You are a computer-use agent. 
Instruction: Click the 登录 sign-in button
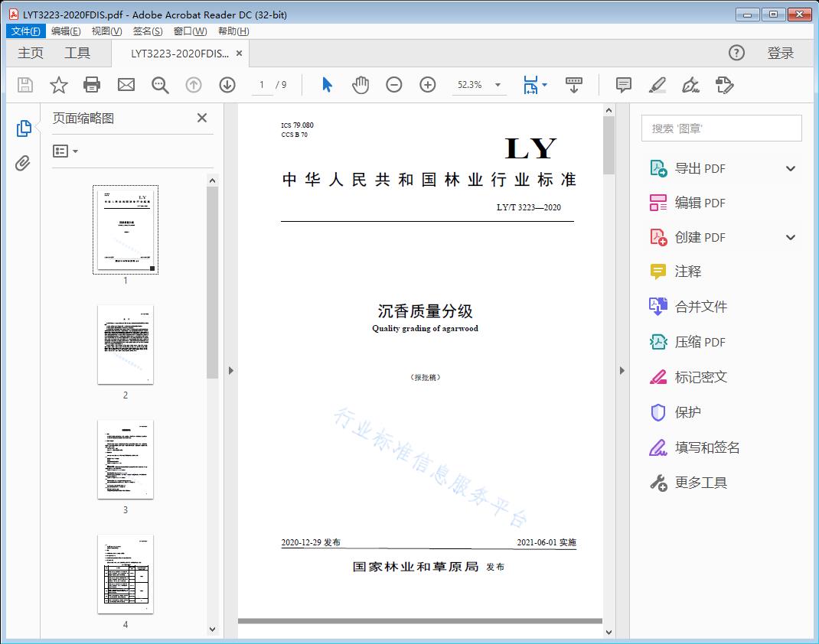point(781,53)
